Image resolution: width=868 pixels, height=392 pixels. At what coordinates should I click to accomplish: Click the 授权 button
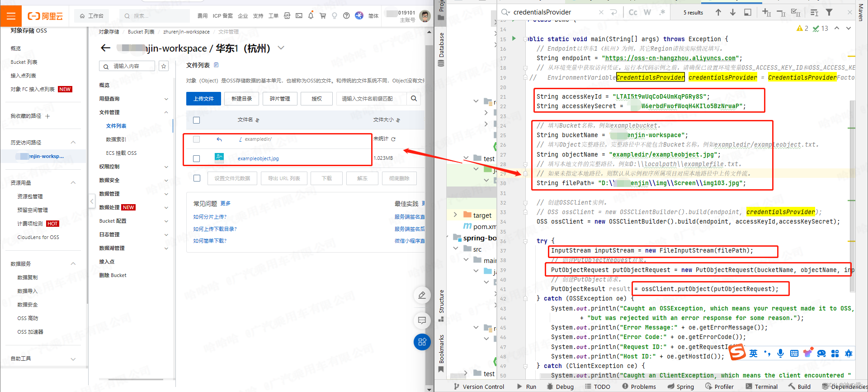coord(316,99)
